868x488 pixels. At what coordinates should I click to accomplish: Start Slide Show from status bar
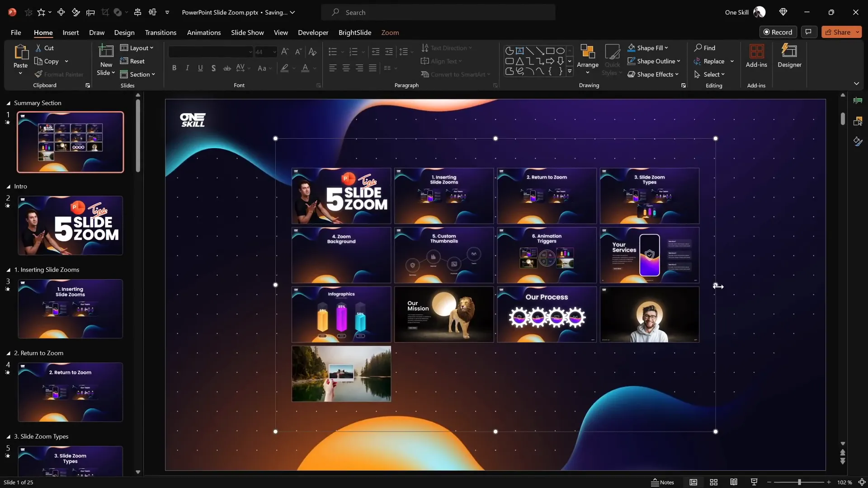click(754, 482)
